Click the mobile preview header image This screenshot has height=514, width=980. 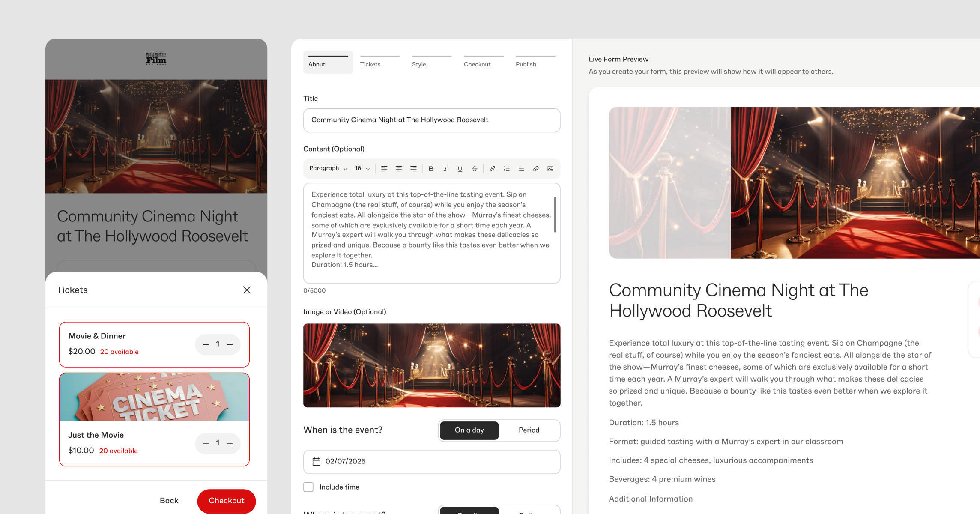156,136
